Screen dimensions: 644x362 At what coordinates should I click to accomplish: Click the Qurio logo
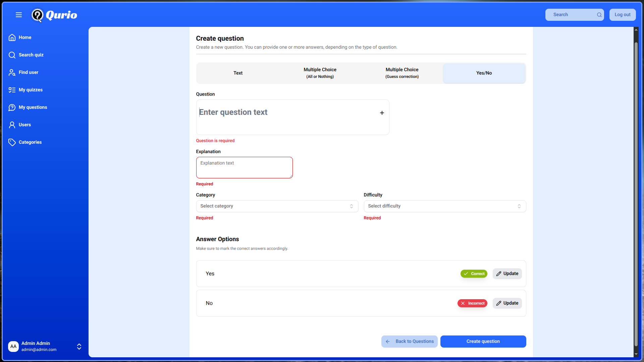pos(54,15)
